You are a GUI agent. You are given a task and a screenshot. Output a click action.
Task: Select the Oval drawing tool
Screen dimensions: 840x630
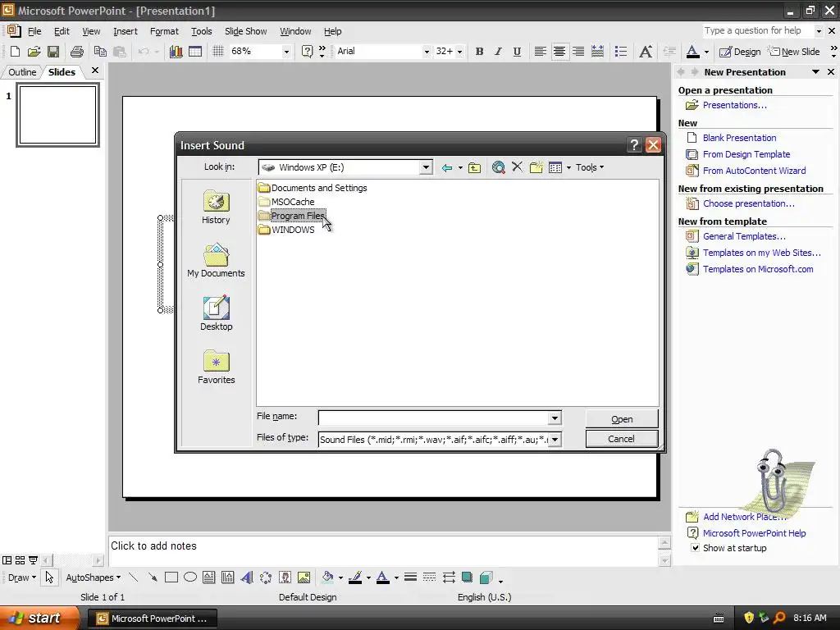[x=190, y=577]
